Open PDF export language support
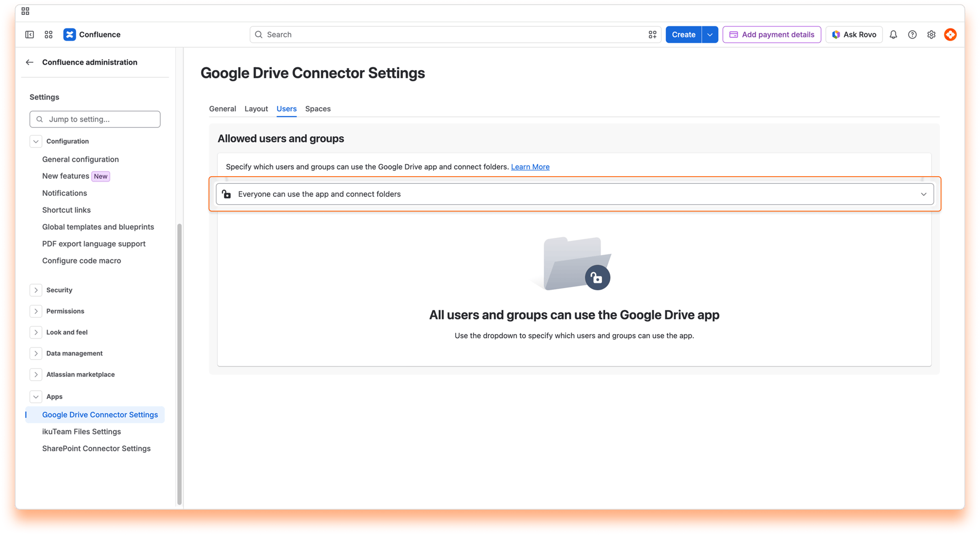Image resolution: width=980 pixels, height=535 pixels. coord(94,244)
